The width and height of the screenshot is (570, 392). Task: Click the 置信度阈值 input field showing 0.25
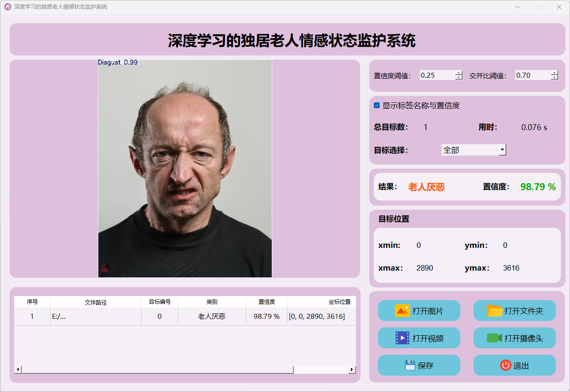pyautogui.click(x=436, y=75)
